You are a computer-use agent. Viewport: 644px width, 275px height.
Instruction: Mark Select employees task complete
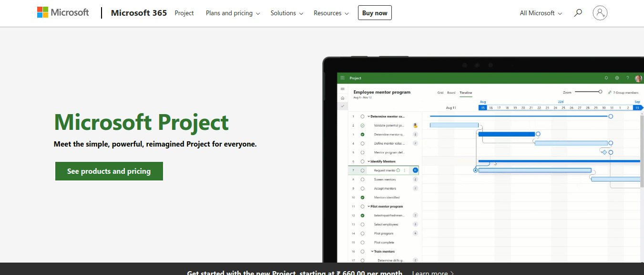point(363,224)
